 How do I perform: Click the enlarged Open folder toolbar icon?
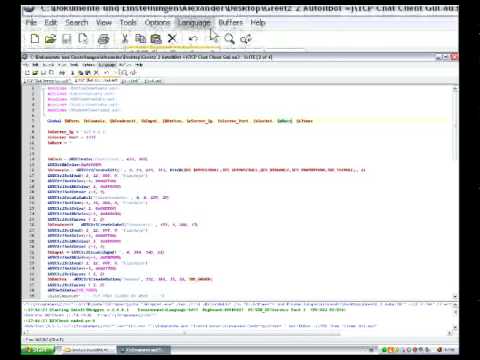(50, 39)
